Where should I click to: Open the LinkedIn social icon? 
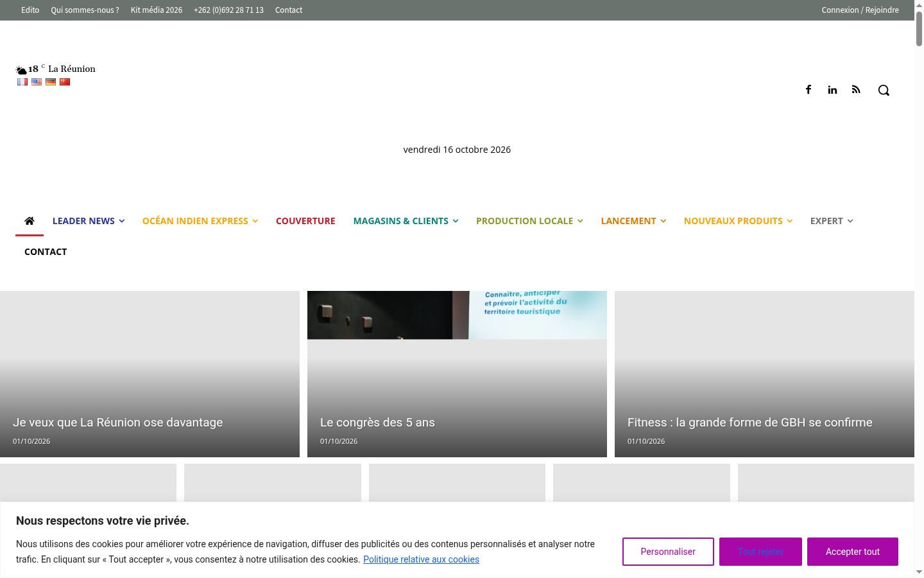[832, 90]
